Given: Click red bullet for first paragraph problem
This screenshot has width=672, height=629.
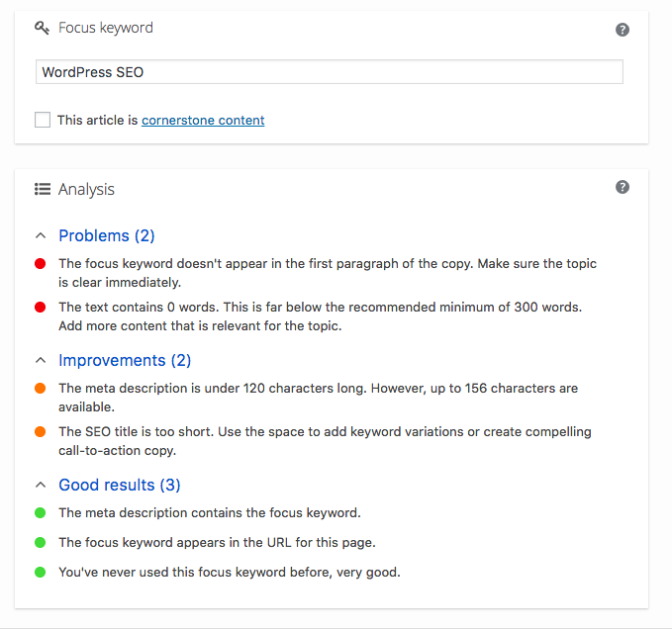Looking at the screenshot, I should click(x=41, y=264).
